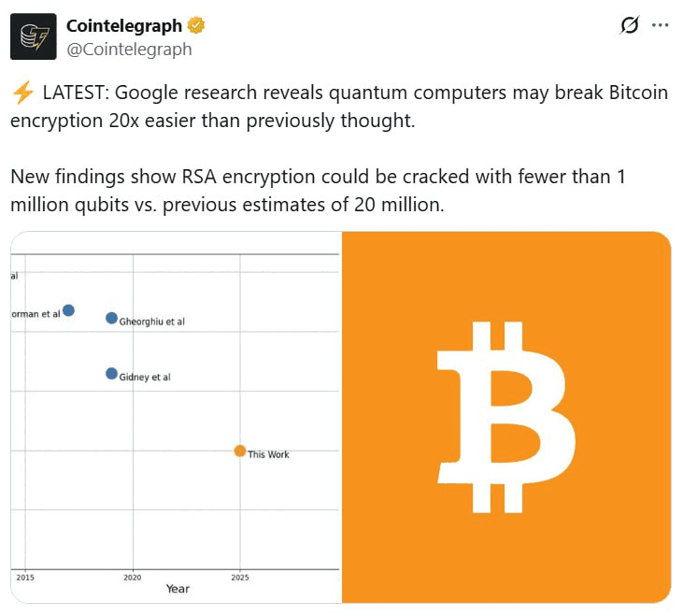Click the tweet text about RSA encryption

click(x=318, y=191)
